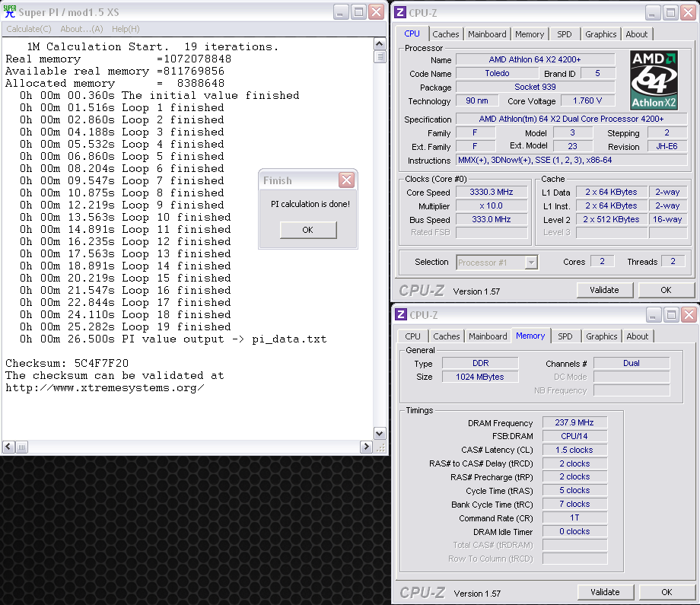Screen dimensions: 700x605
Task: Click the Instructions field listing MMX(+)
Action: tap(571, 161)
